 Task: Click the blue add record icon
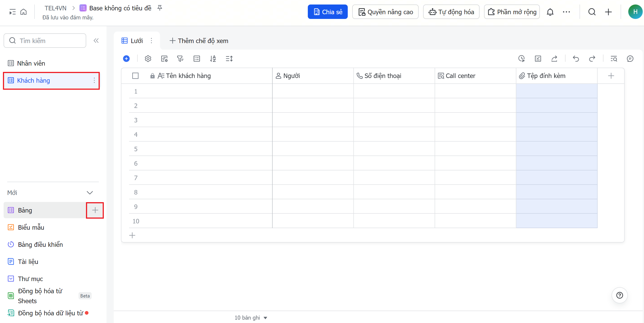click(126, 59)
